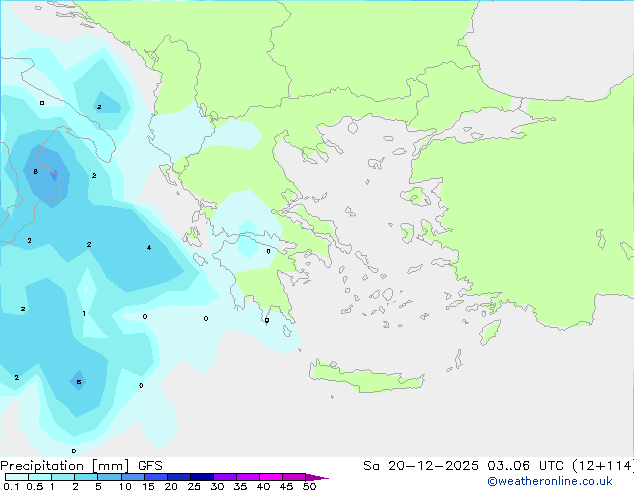Click the "2" value in the Adriatic Sea
The image size is (634, 490).
click(x=99, y=107)
